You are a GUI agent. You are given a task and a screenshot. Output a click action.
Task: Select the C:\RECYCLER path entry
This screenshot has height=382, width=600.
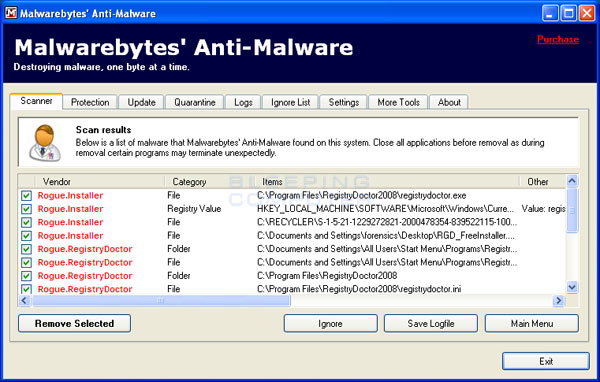point(387,222)
